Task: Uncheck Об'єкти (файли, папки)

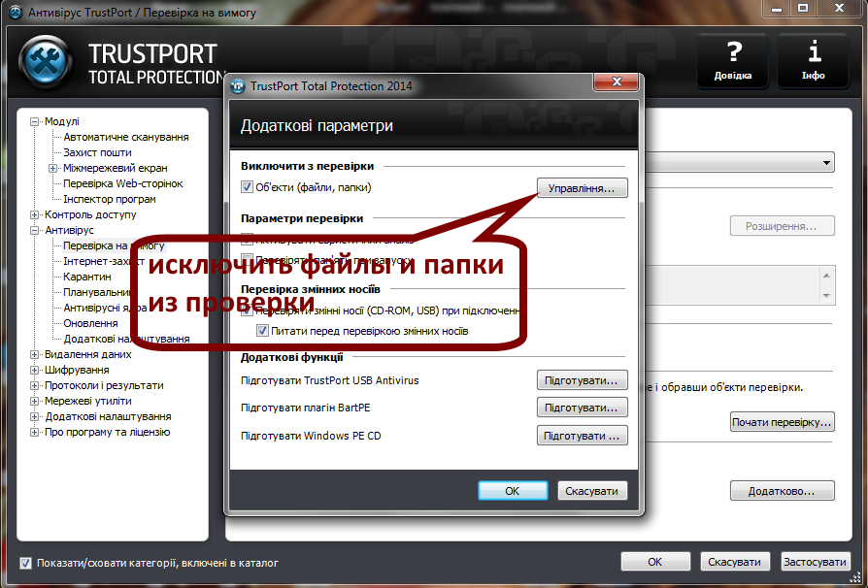Action: tap(247, 187)
